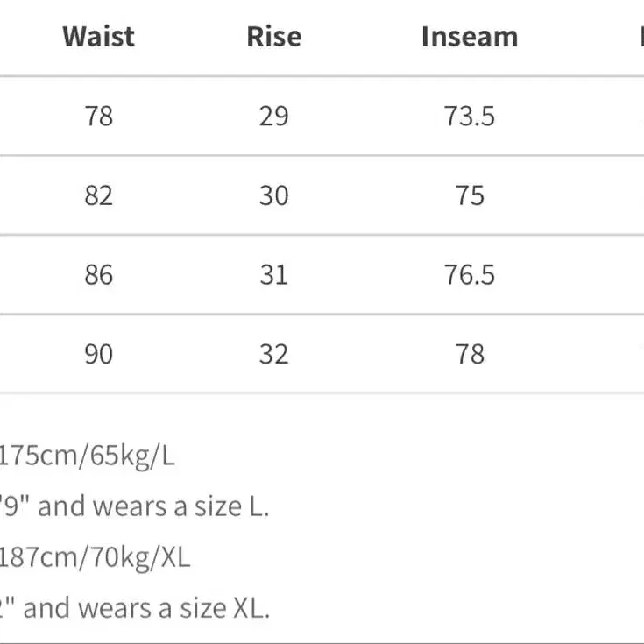This screenshot has height=644, width=644.
Task: Click the "wears a size L" line
Action: coord(134,506)
